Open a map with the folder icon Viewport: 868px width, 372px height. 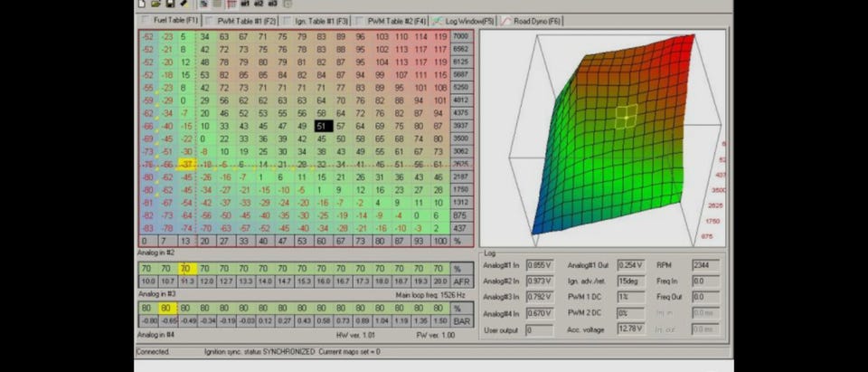tap(156, 4)
